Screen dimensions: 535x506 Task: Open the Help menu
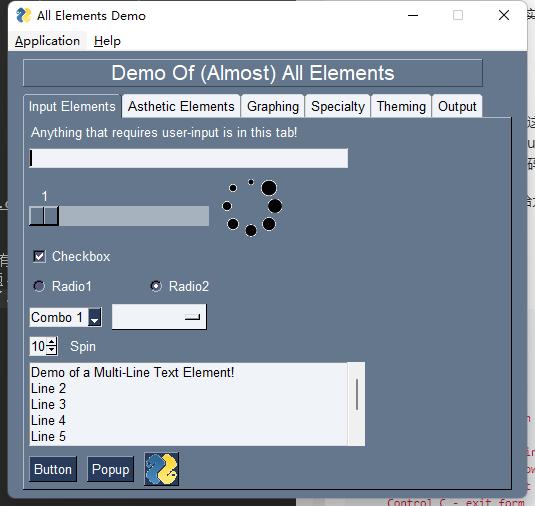pos(107,41)
